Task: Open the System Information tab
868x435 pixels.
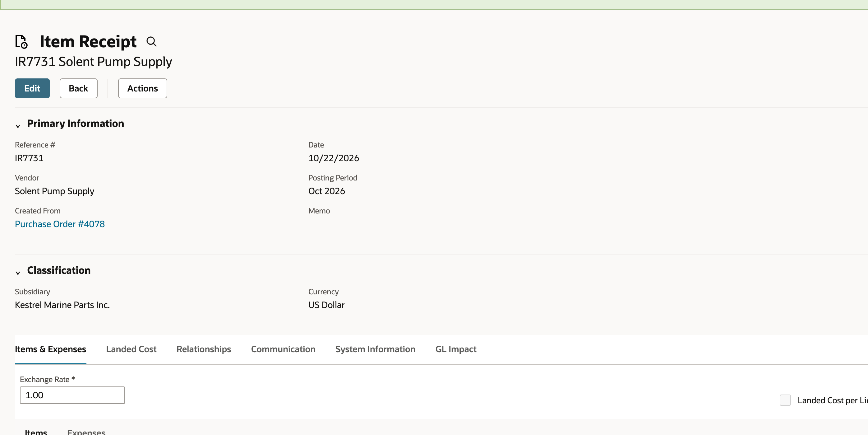Action: tap(375, 349)
